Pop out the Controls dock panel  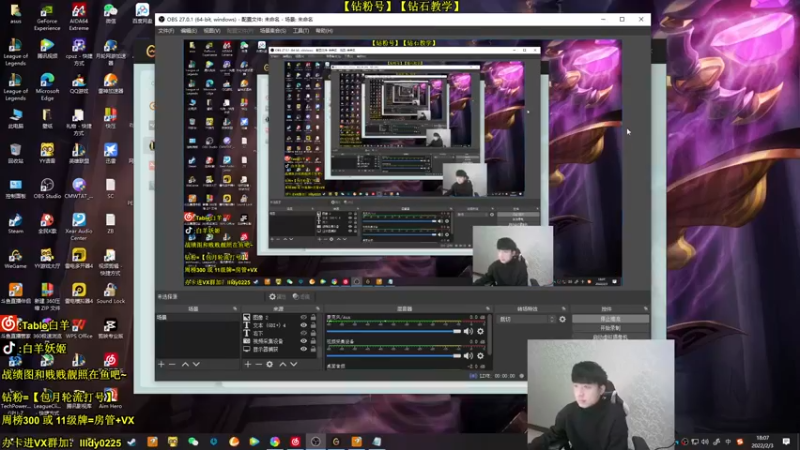click(x=645, y=309)
